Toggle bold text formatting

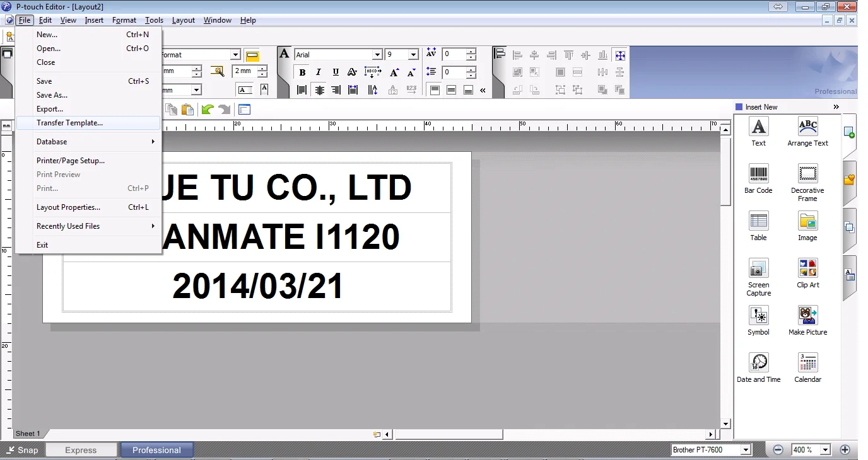click(302, 72)
